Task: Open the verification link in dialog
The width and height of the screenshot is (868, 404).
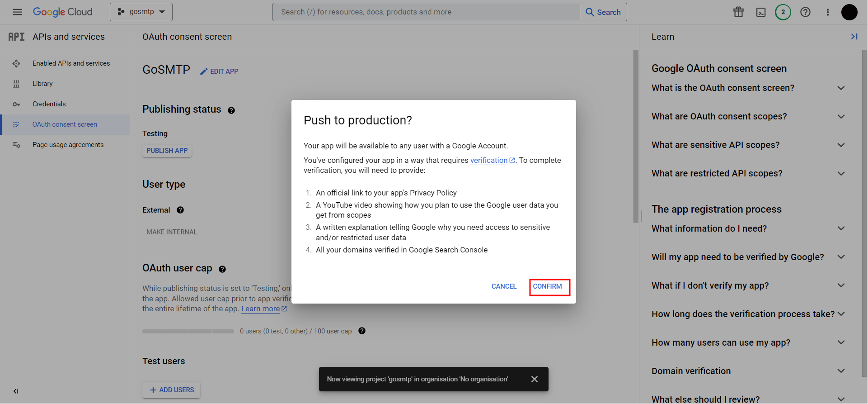Action: tap(493, 160)
